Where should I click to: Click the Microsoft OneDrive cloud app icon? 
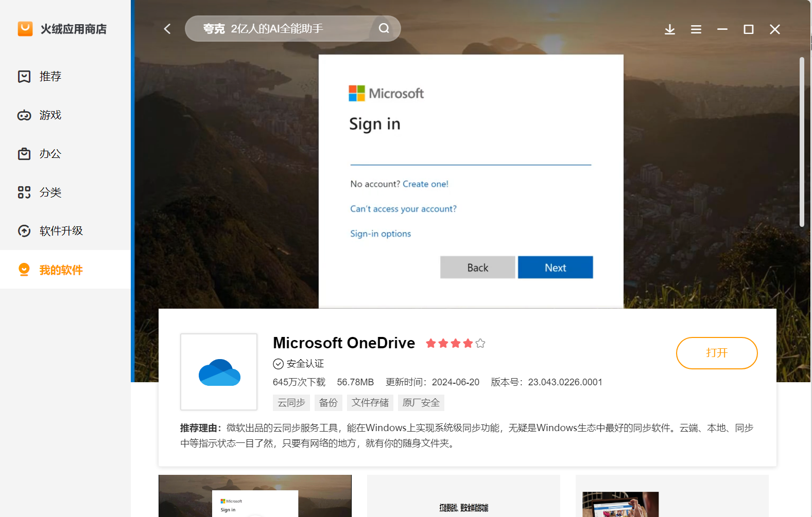(x=219, y=372)
